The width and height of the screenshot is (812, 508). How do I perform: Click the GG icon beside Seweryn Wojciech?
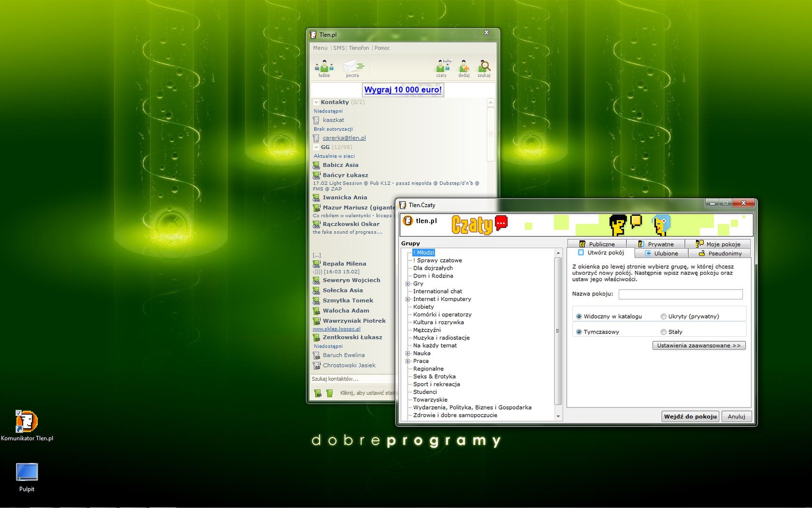(x=317, y=280)
